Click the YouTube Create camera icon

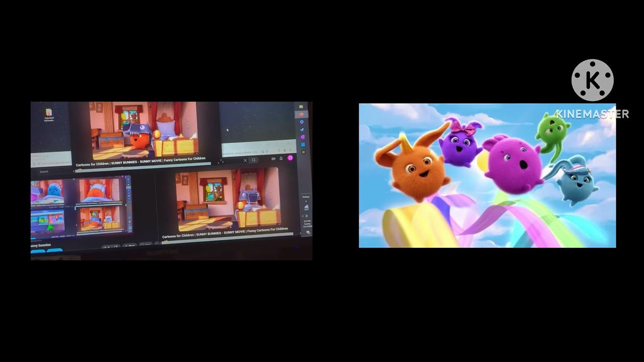(x=273, y=159)
